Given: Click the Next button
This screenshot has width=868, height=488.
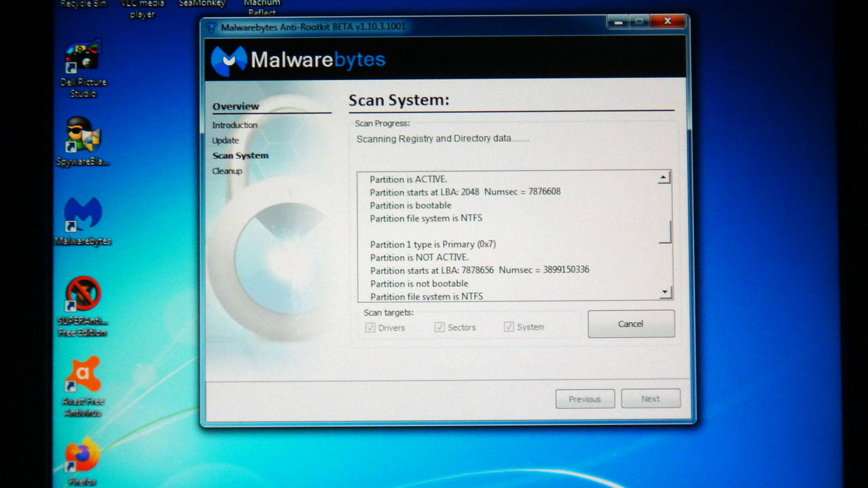Looking at the screenshot, I should click(x=650, y=399).
